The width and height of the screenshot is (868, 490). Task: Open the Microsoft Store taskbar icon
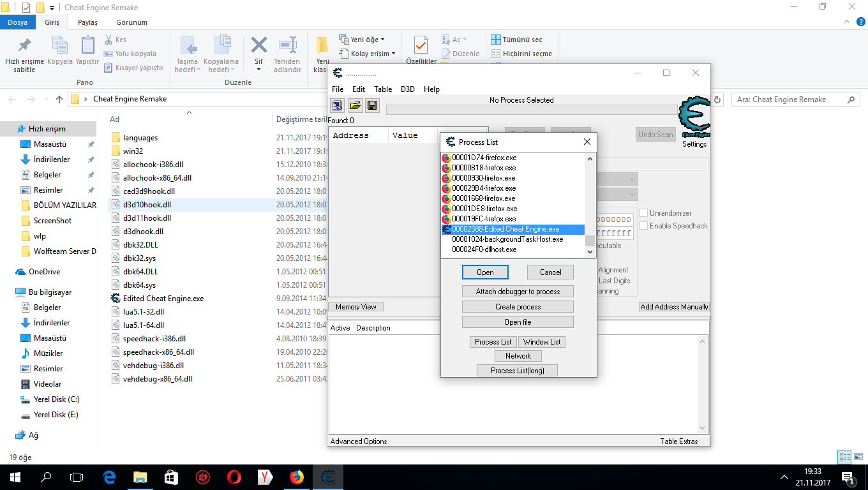pos(172,477)
